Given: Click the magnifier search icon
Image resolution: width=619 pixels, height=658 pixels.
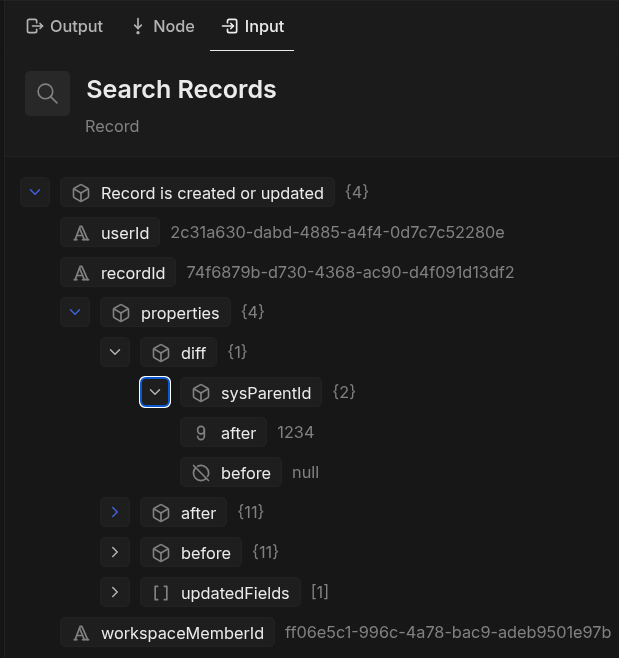Looking at the screenshot, I should click(x=47, y=93).
